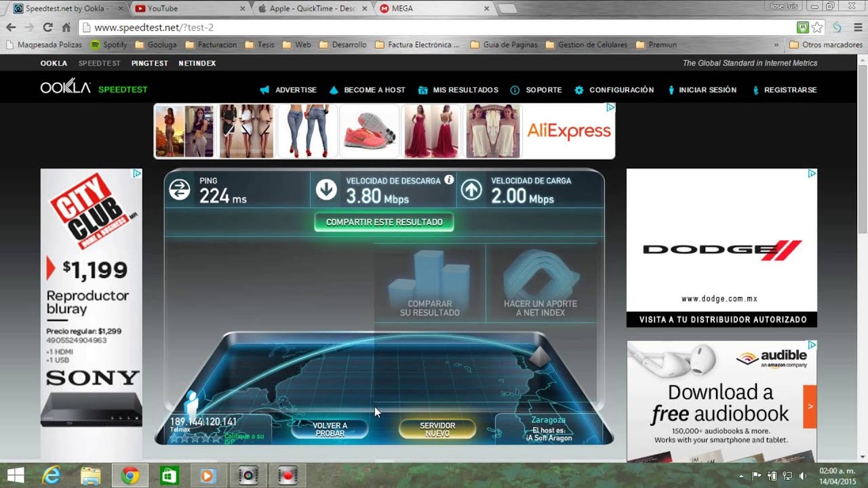Open the Chrome hamburger menu
Screen dimensions: 868x488
(857, 28)
